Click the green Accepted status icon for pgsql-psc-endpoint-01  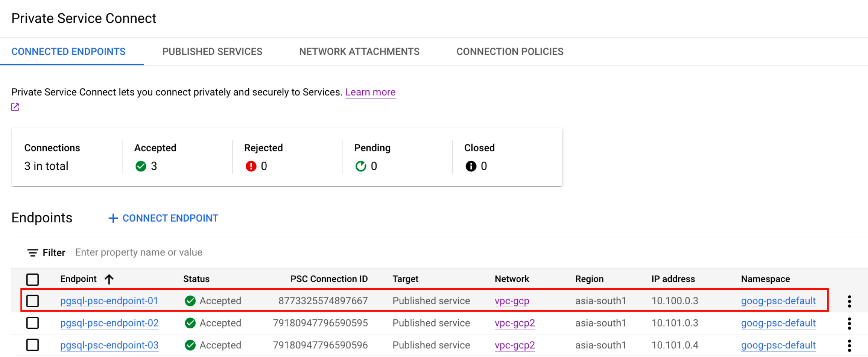pos(190,301)
